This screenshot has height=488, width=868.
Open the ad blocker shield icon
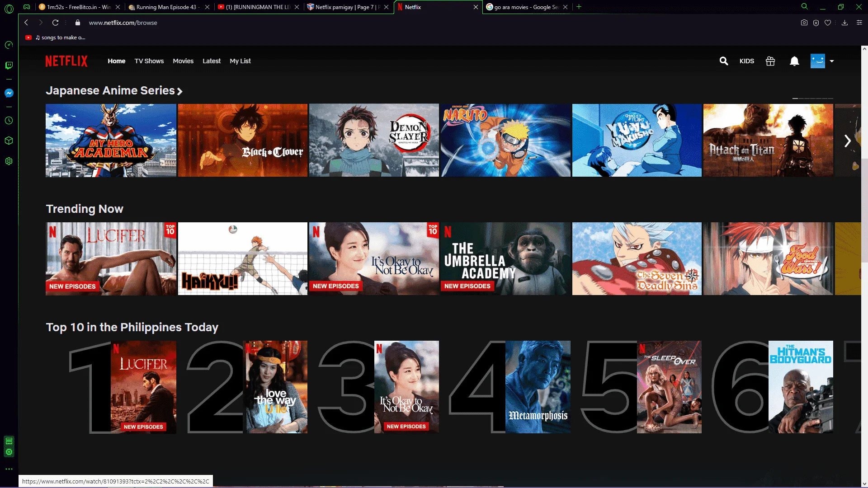(x=816, y=23)
